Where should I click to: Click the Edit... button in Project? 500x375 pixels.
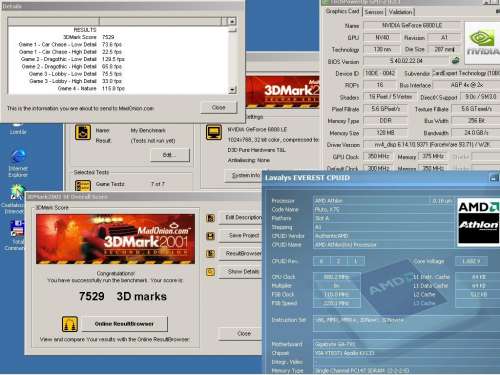pyautogui.click(x=170, y=155)
